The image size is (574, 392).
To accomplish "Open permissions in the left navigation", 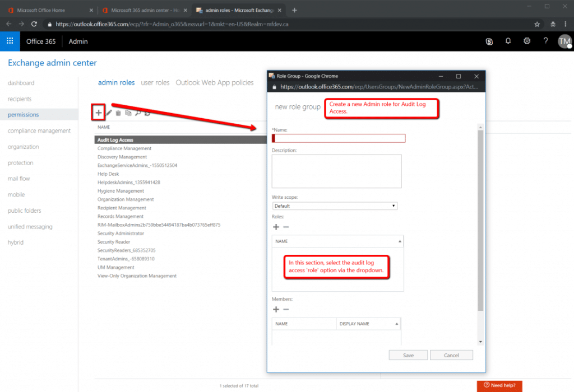I will [24, 115].
